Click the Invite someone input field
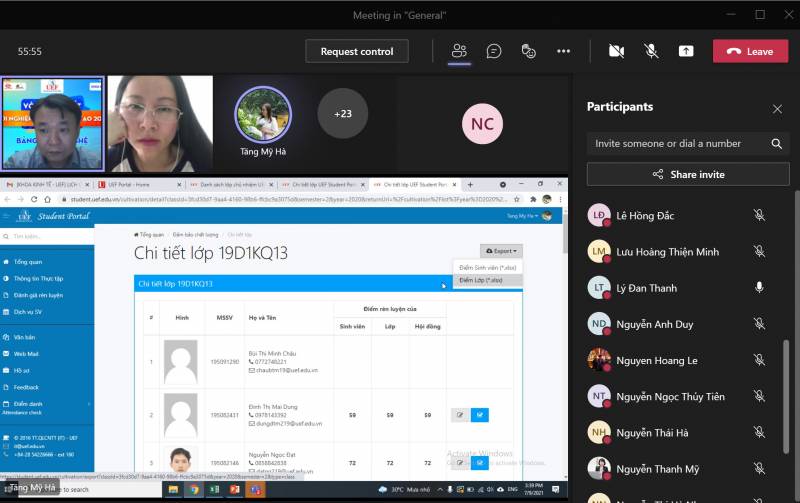 pos(678,144)
